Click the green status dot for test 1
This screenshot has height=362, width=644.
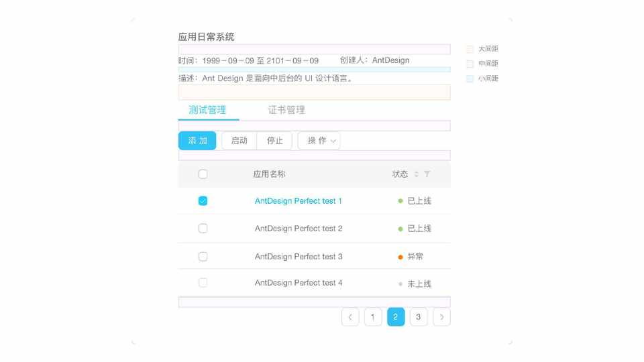tap(400, 201)
